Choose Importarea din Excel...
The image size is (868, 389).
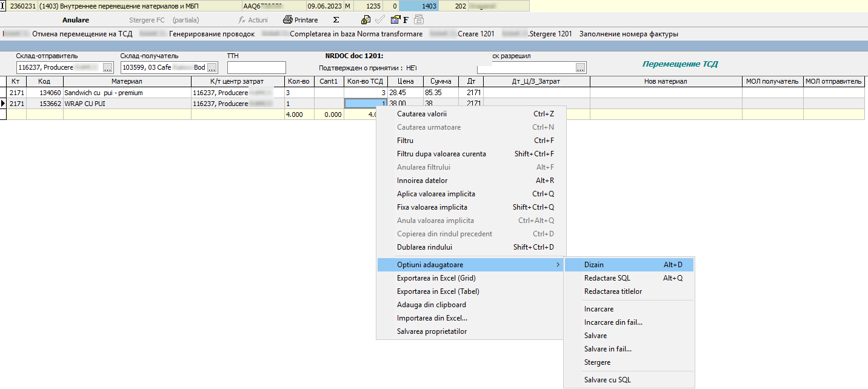[471, 318]
